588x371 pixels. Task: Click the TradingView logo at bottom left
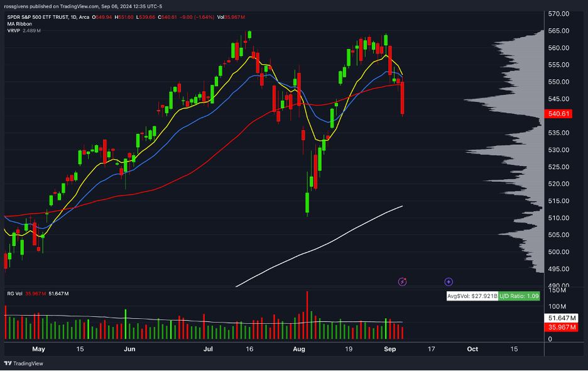24,363
